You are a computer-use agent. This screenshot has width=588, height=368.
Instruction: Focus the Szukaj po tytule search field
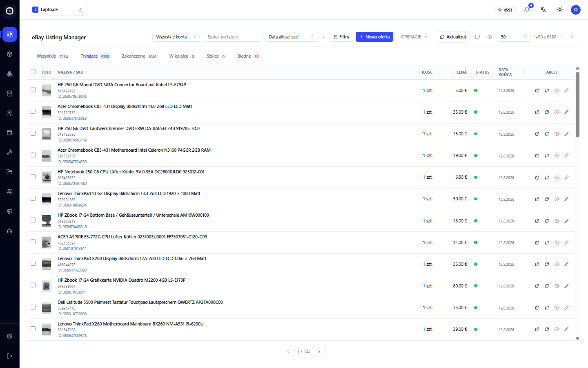tap(233, 37)
